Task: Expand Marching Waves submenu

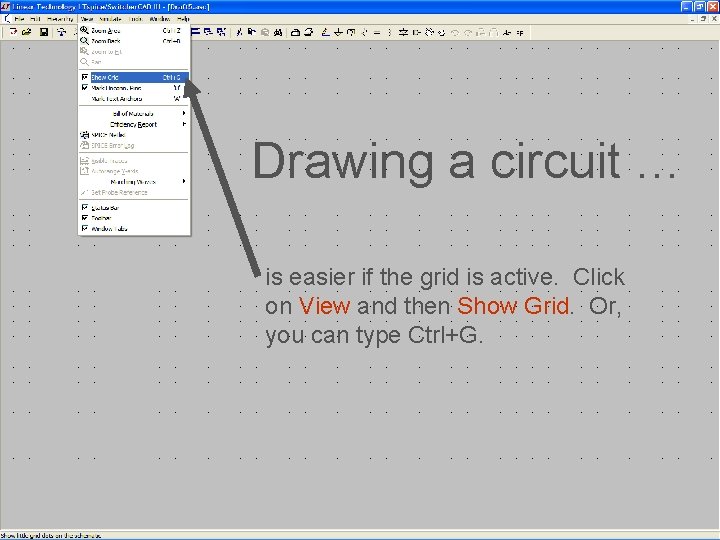Action: (134, 182)
